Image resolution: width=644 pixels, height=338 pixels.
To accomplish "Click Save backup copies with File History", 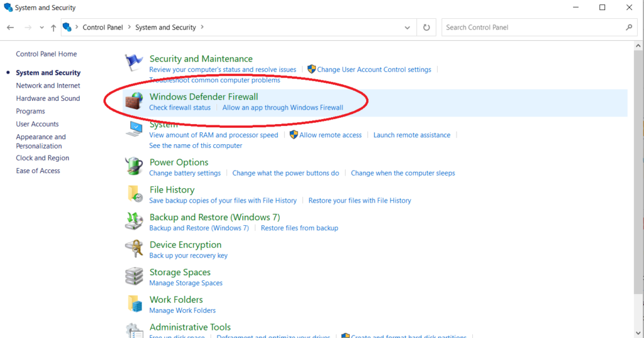I will point(223,201).
